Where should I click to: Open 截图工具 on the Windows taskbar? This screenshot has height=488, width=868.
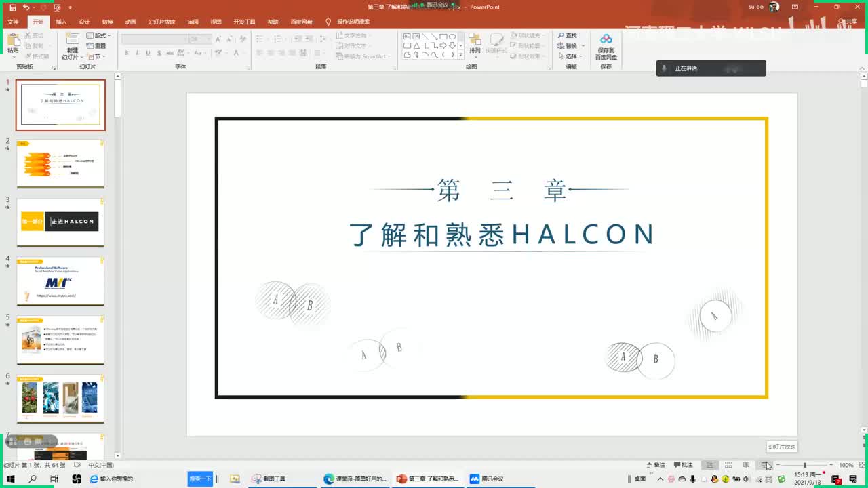coord(269,479)
